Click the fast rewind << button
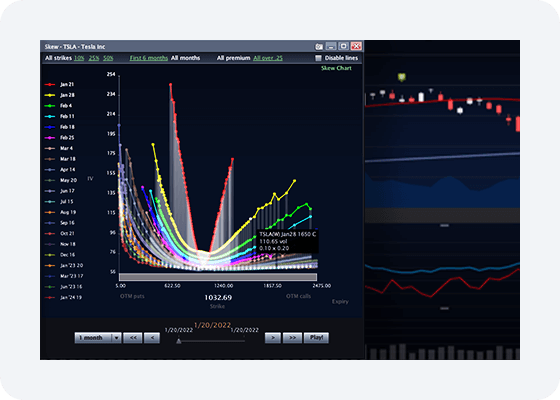Viewport: 560px width, 400px height. (133, 338)
